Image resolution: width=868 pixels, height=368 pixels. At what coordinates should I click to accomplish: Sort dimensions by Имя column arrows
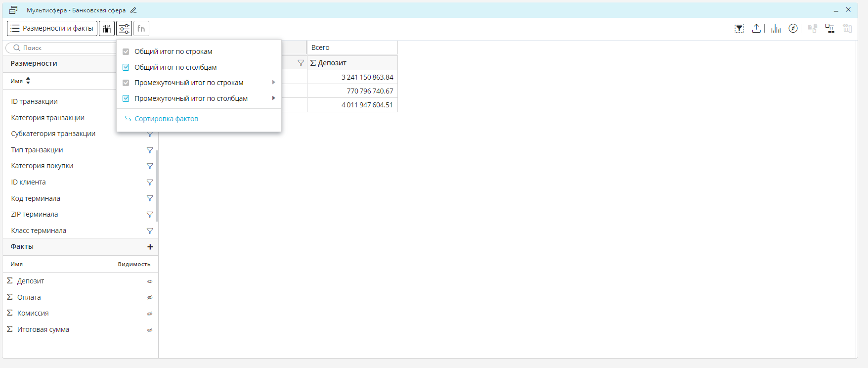tap(28, 81)
